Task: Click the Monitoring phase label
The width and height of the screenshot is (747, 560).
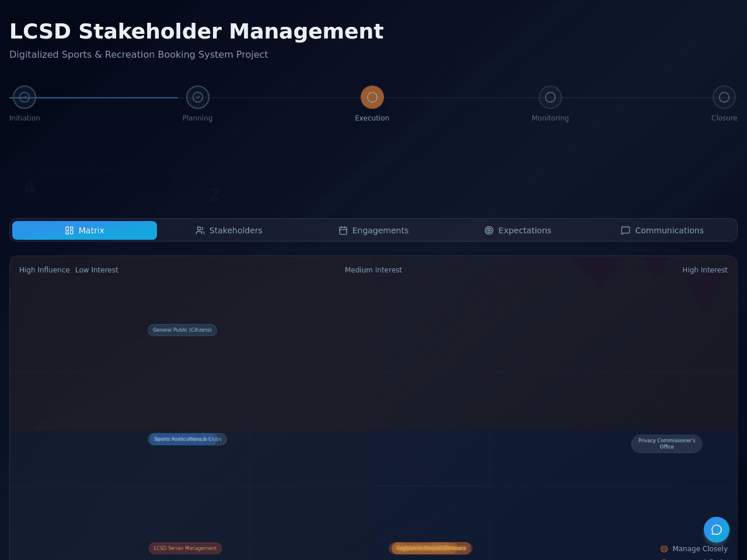Action: [550, 118]
